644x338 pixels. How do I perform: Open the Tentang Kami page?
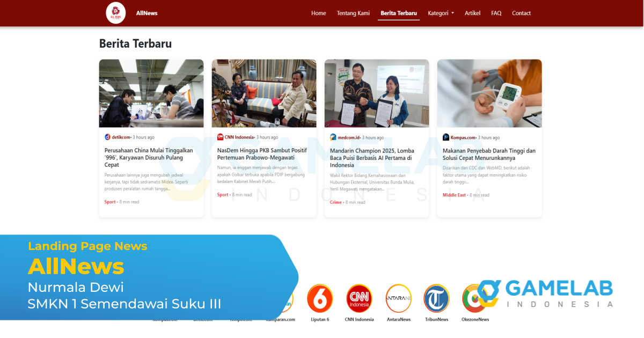coord(353,13)
